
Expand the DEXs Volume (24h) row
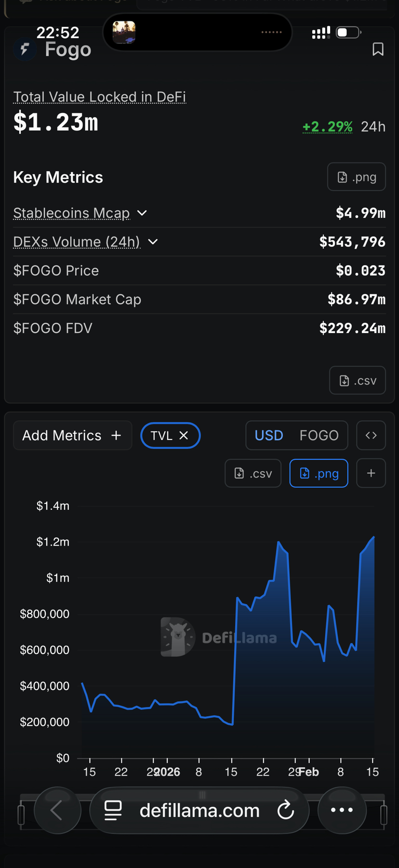(x=153, y=241)
